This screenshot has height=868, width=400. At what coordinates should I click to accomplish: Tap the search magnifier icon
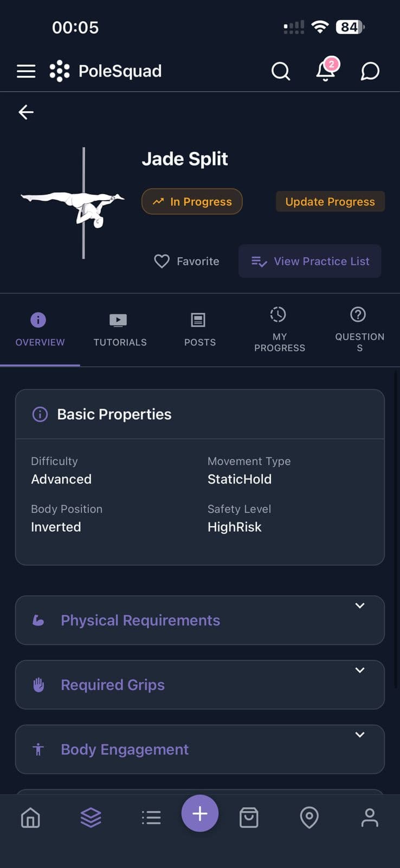(280, 71)
